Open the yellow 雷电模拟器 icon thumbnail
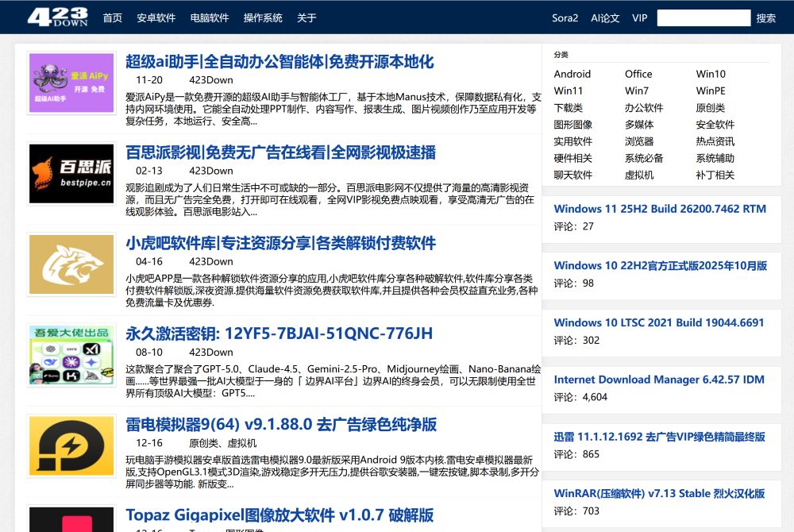The width and height of the screenshot is (794, 532). coord(71,445)
